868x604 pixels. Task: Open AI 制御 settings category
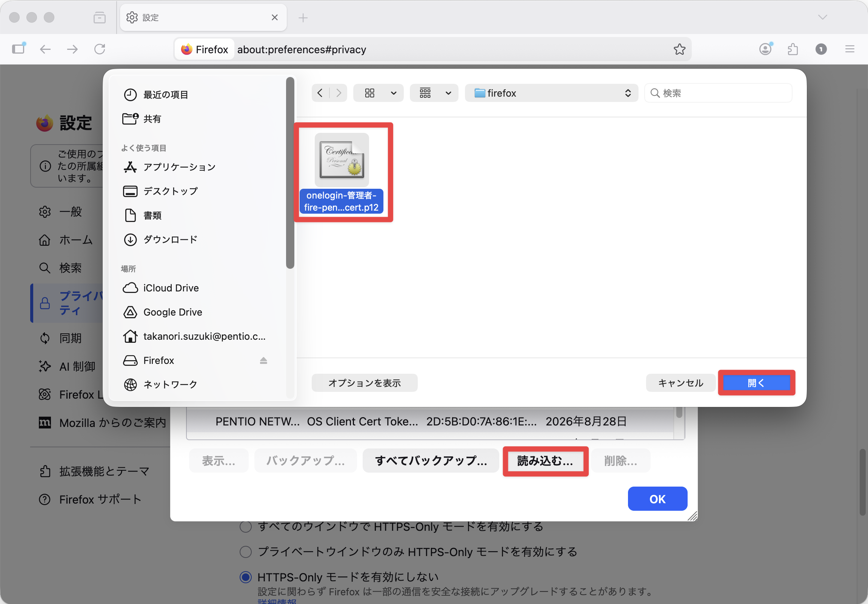coord(67,367)
